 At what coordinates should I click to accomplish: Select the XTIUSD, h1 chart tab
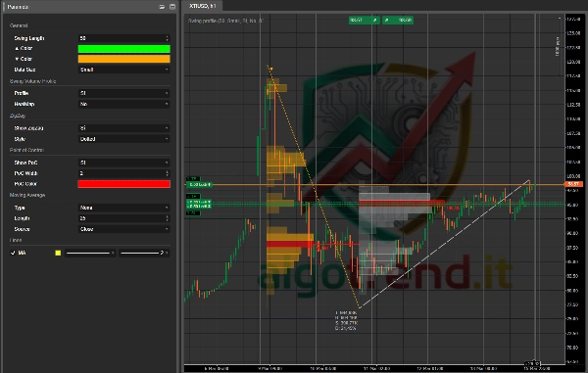point(203,6)
